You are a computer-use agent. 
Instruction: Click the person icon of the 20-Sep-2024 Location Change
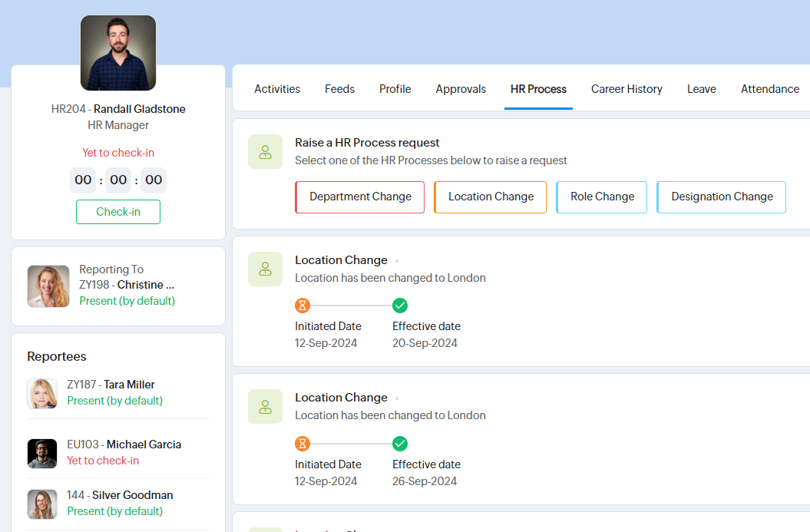click(265, 269)
